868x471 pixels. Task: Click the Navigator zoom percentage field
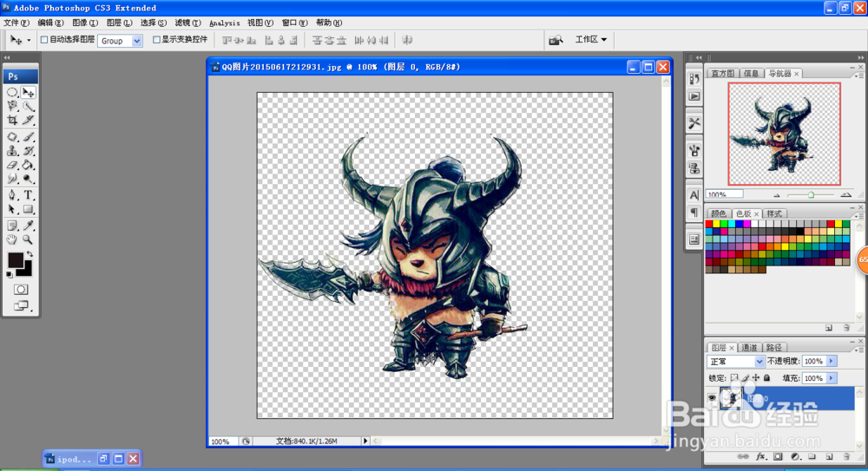pos(725,194)
